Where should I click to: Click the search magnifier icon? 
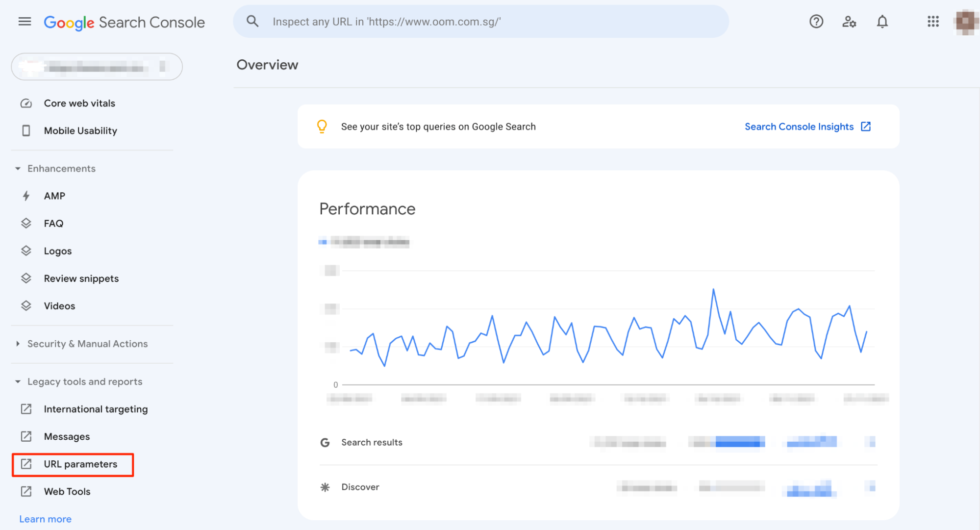252,21
